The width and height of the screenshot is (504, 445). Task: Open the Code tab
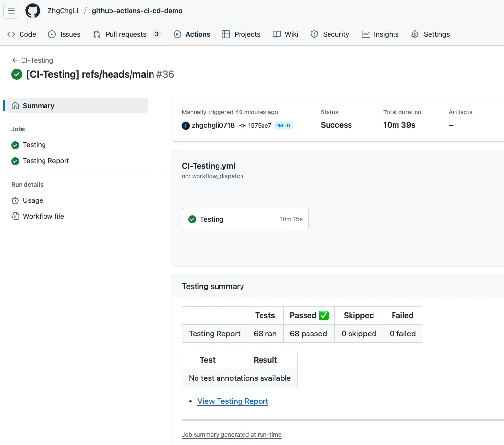[22, 34]
